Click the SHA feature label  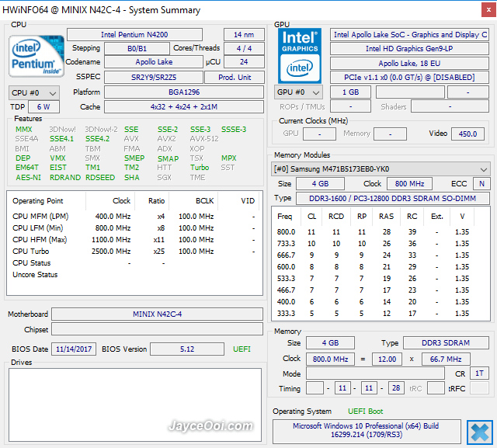pyautogui.click(x=131, y=178)
